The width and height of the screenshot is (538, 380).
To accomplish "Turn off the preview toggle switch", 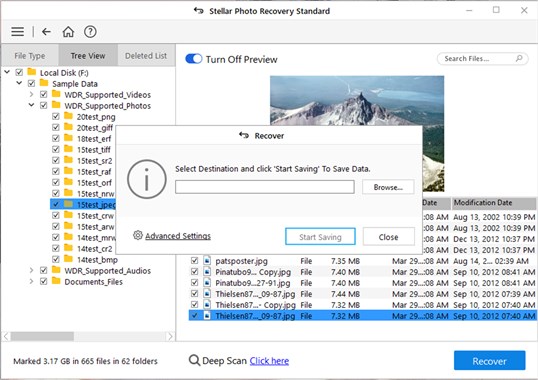I will 194,59.
